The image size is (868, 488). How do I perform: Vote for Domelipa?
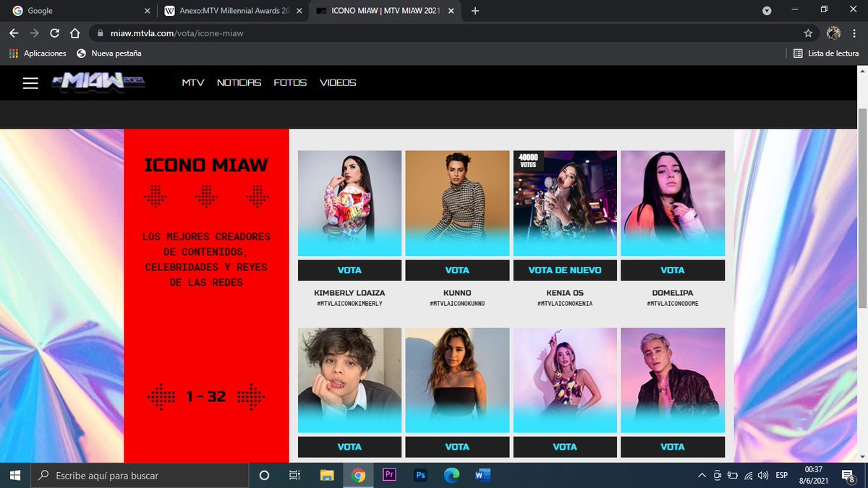(673, 270)
